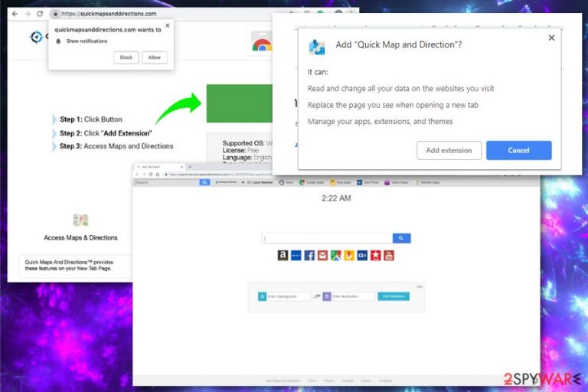The image size is (588, 392).
Task: Block notifications from quickmapsanddirections.com
Action: (x=126, y=57)
